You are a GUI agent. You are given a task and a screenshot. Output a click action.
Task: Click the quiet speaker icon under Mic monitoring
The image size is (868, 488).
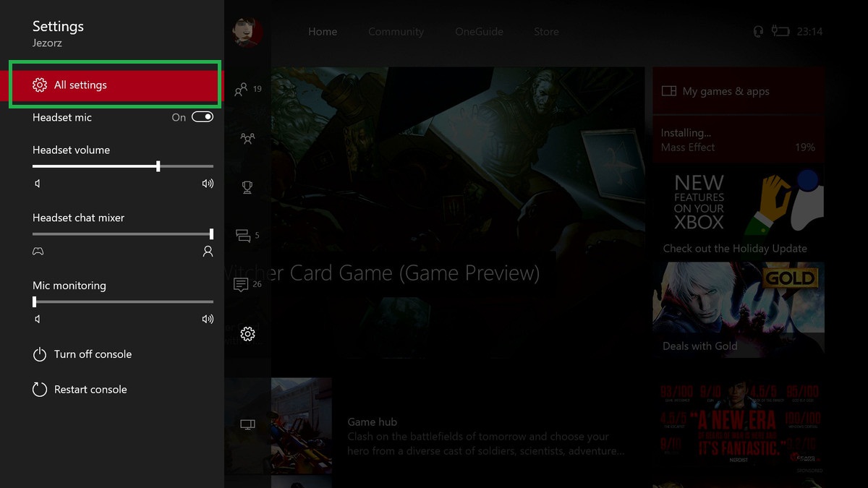click(x=38, y=319)
